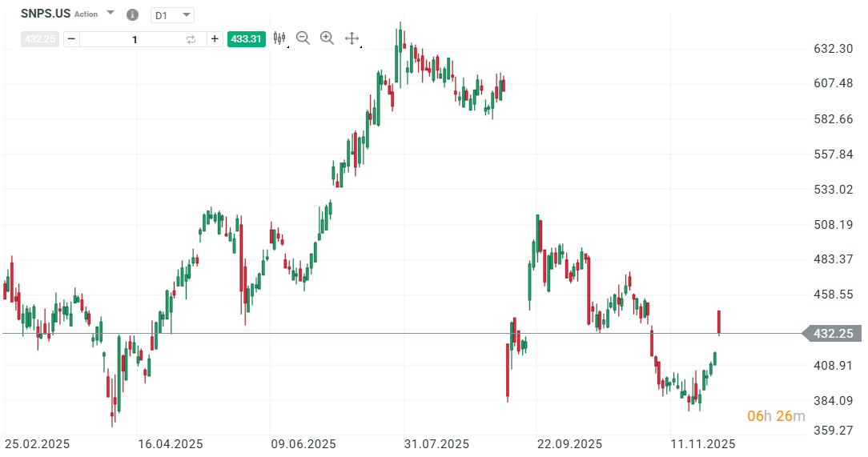Viewport: 868px width, 457px height.
Task: Zoom out the chart
Action: click(303, 38)
